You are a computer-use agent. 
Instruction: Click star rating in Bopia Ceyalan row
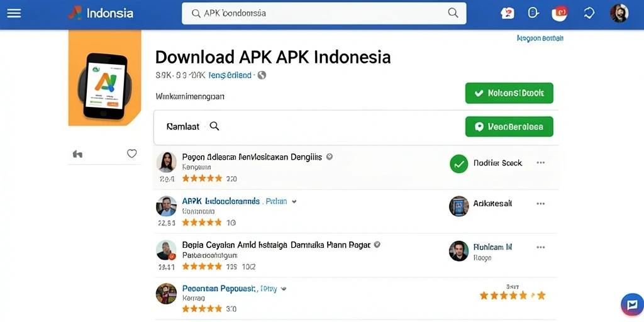(202, 266)
